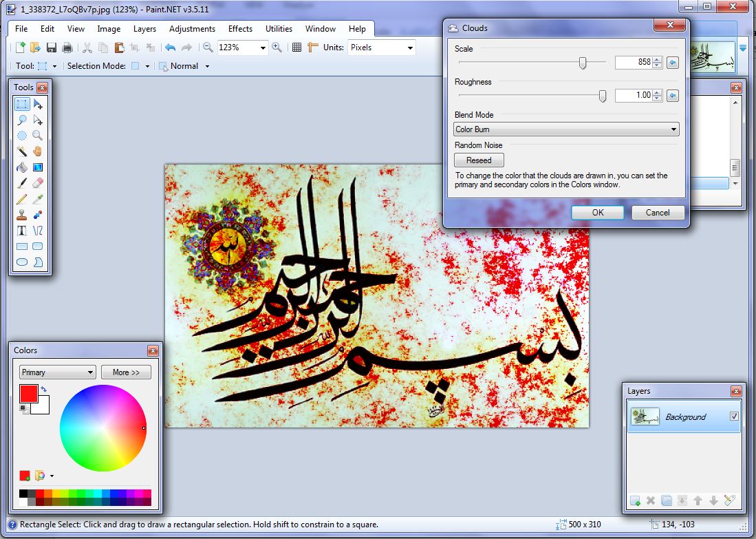Reset Scale value to default
The height and width of the screenshot is (539, 756).
click(x=673, y=62)
